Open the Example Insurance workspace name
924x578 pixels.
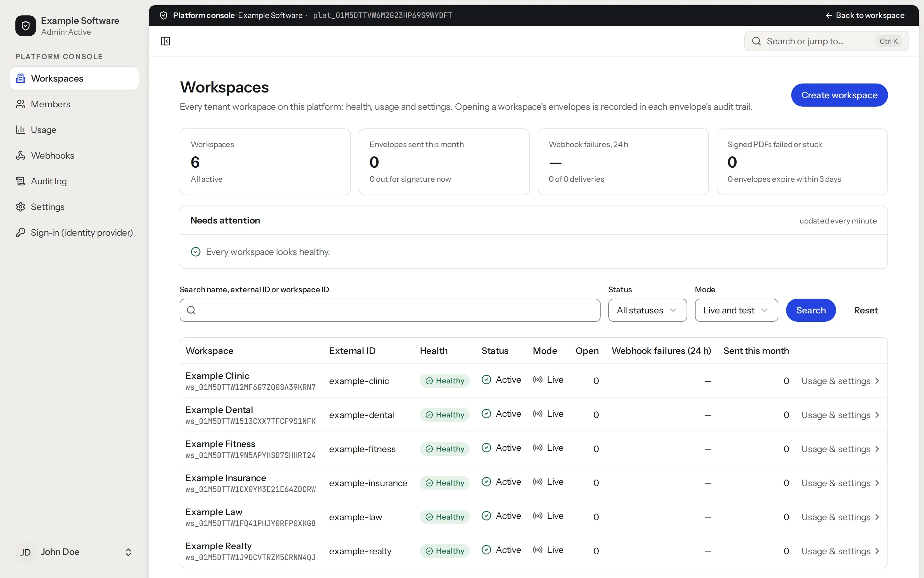(226, 478)
